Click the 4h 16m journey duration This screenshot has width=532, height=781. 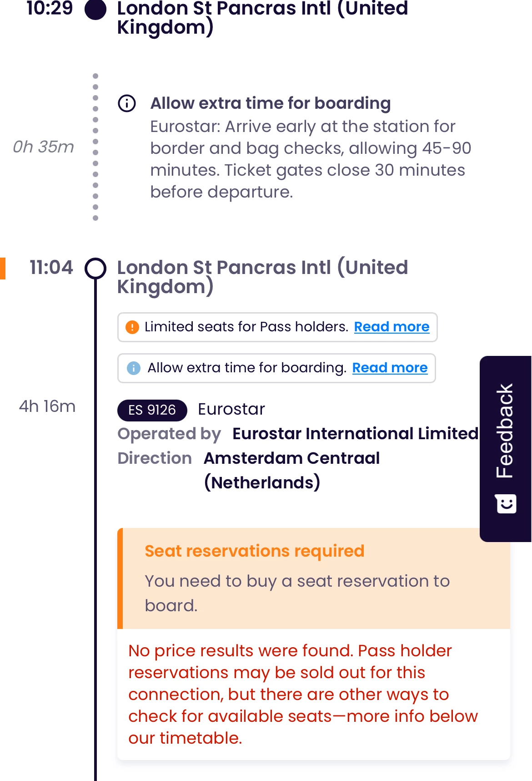[x=47, y=406]
